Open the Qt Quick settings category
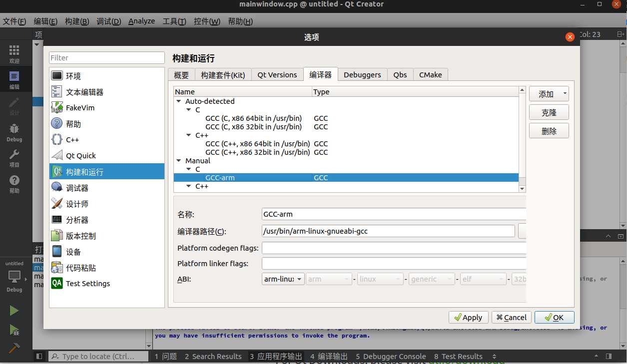 pyautogui.click(x=107, y=156)
